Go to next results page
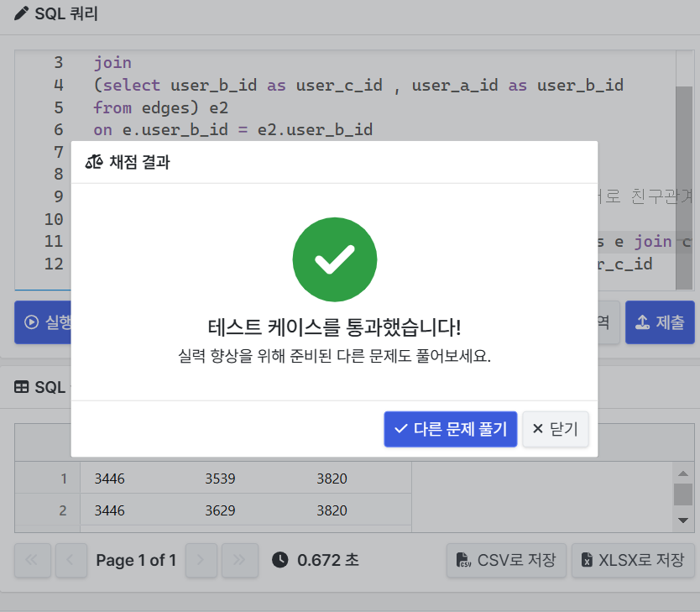 click(201, 560)
